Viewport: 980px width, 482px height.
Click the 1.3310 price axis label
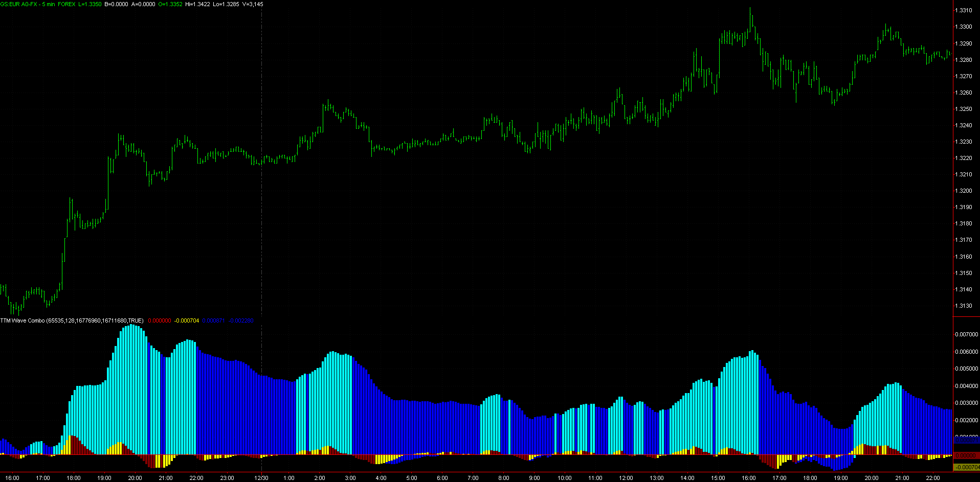(964, 10)
